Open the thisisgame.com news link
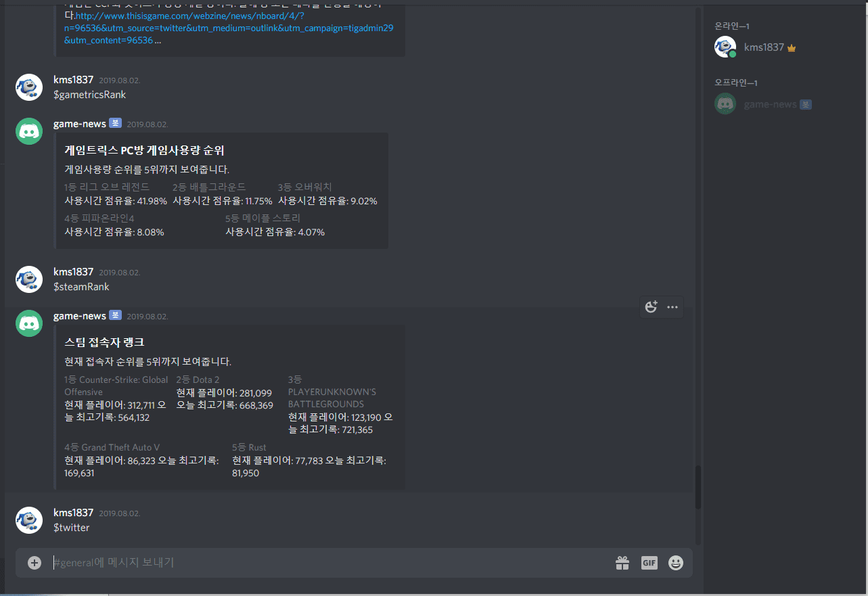 click(x=229, y=28)
